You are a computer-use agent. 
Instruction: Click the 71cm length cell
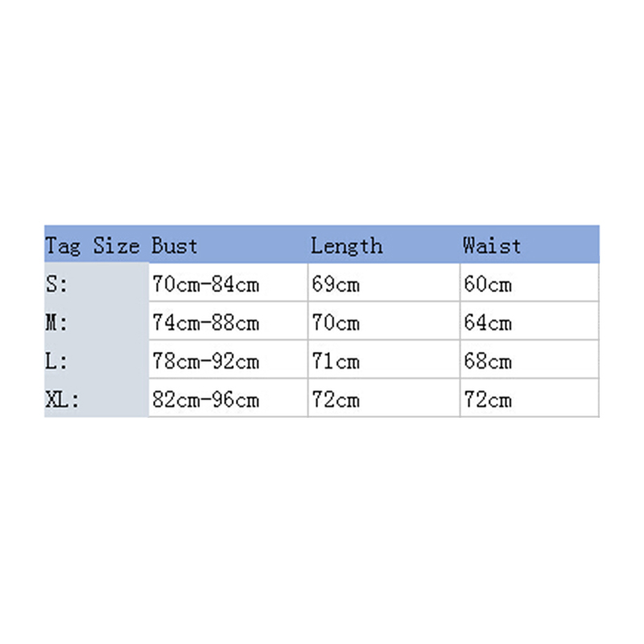click(335, 361)
